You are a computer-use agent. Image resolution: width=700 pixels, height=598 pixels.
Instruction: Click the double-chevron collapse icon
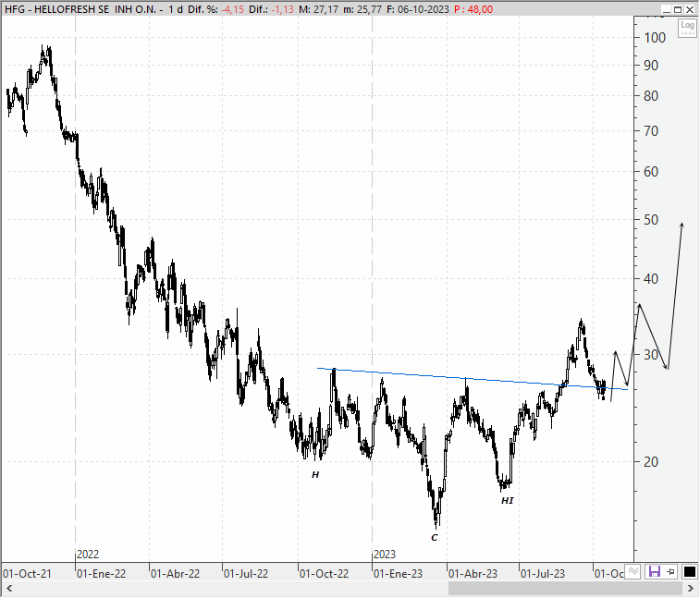coord(632,571)
